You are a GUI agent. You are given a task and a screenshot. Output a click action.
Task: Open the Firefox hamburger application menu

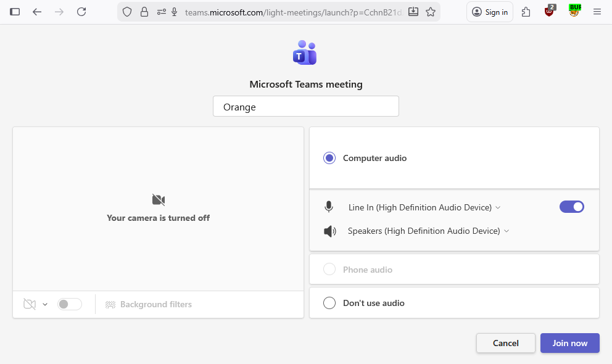[597, 12]
